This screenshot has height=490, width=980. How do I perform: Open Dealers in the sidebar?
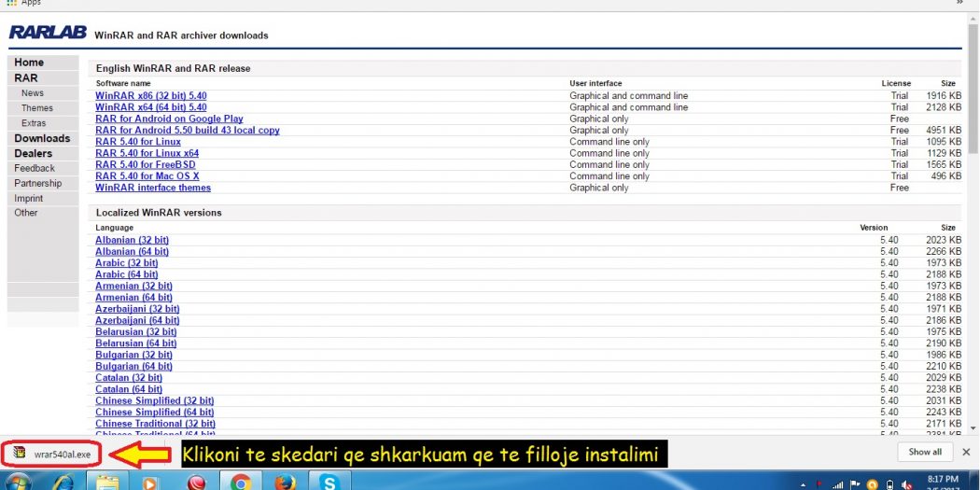(x=33, y=153)
